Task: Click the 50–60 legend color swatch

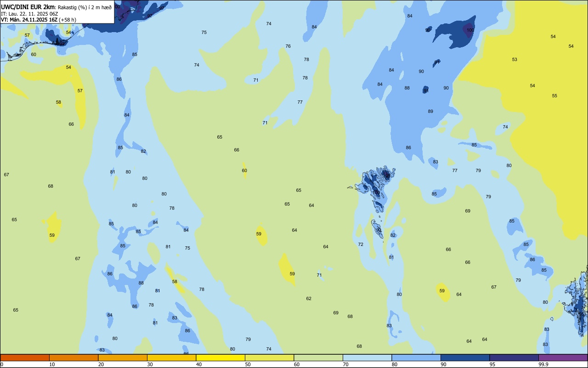Action: pos(269,357)
